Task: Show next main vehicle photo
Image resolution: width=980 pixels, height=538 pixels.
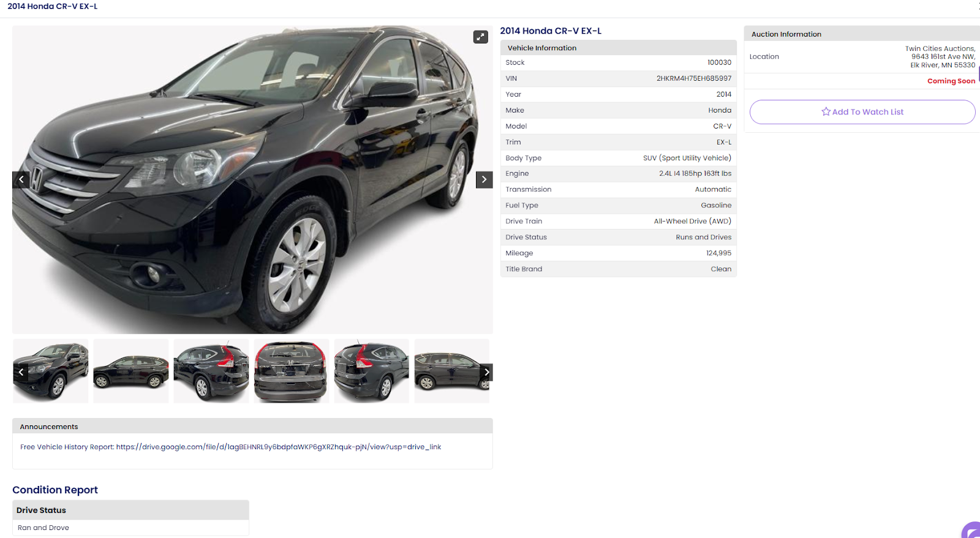Action: tap(484, 180)
